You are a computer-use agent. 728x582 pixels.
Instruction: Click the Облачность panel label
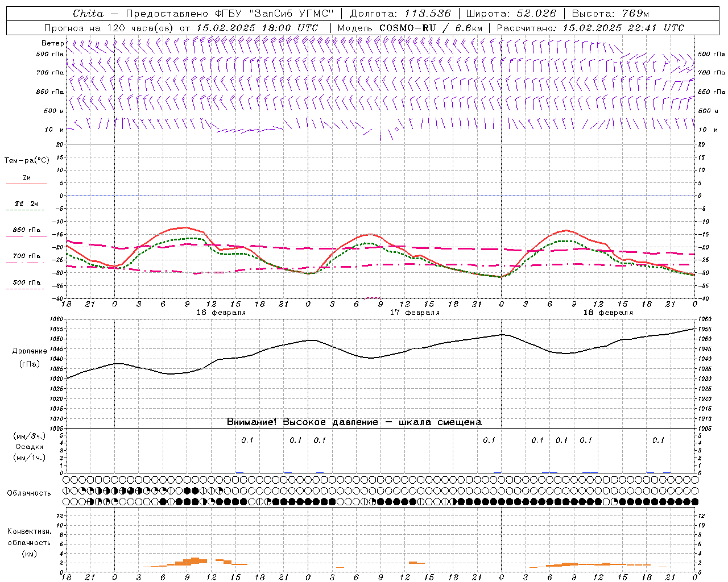[x=29, y=493]
